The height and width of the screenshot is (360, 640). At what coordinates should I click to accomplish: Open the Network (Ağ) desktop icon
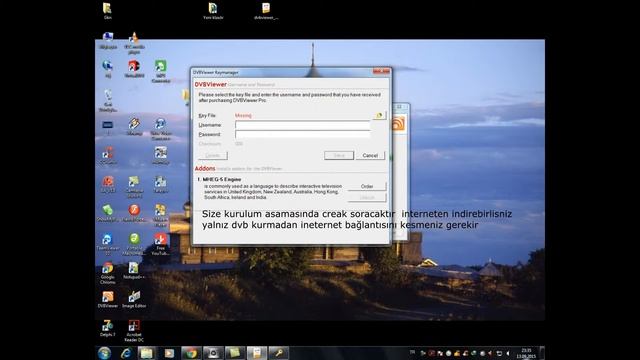click(x=107, y=69)
